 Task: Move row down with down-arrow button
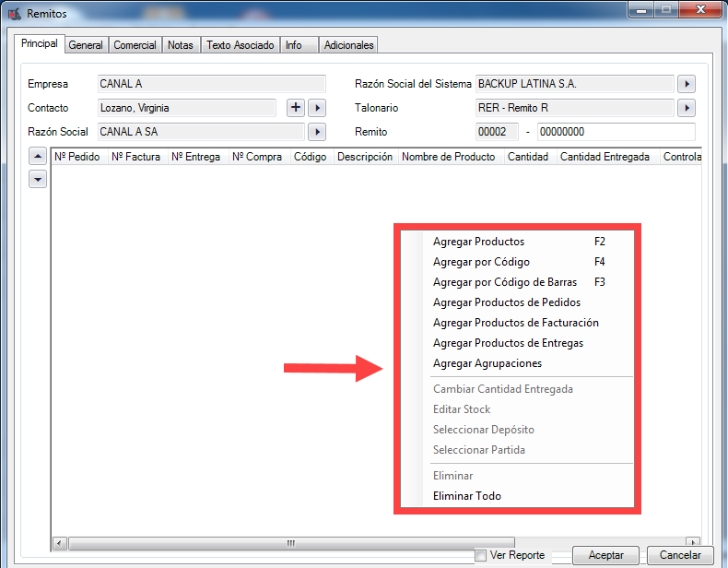click(38, 179)
